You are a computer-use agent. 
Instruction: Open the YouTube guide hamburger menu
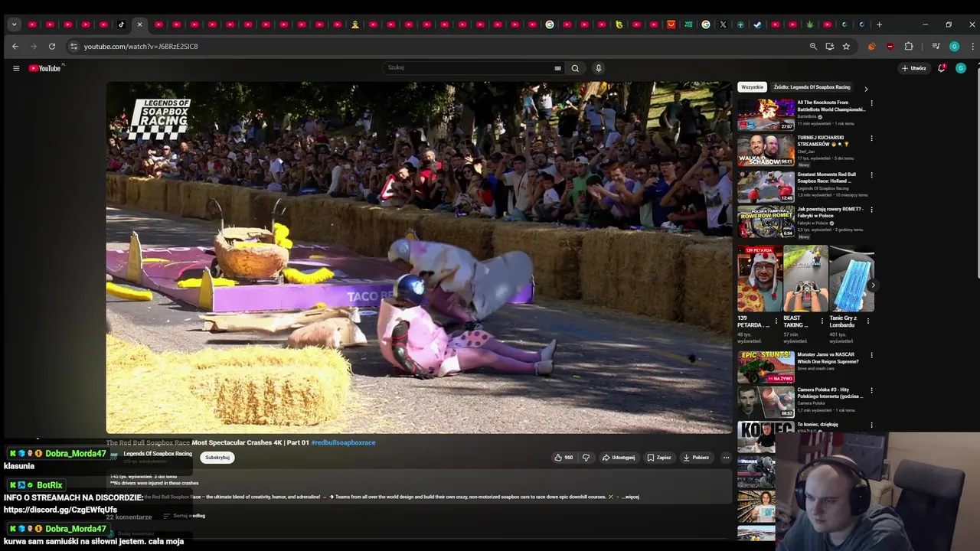16,68
